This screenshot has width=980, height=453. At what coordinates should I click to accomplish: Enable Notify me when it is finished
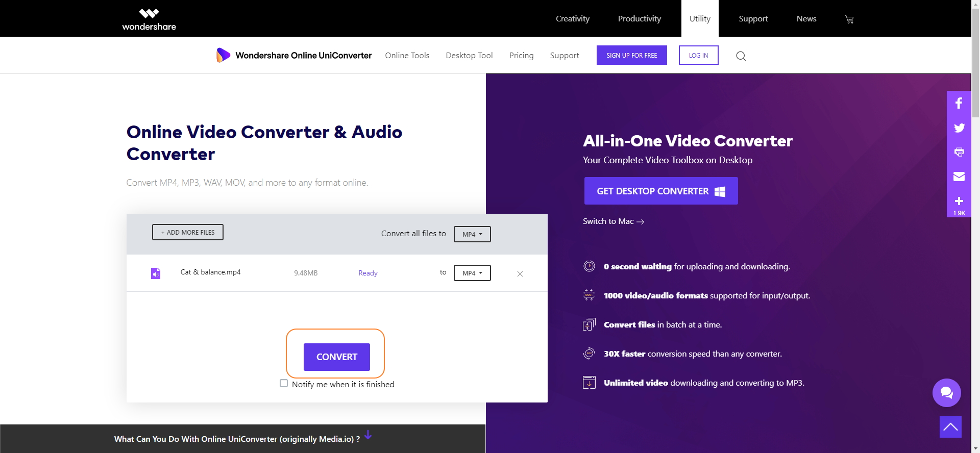284,383
